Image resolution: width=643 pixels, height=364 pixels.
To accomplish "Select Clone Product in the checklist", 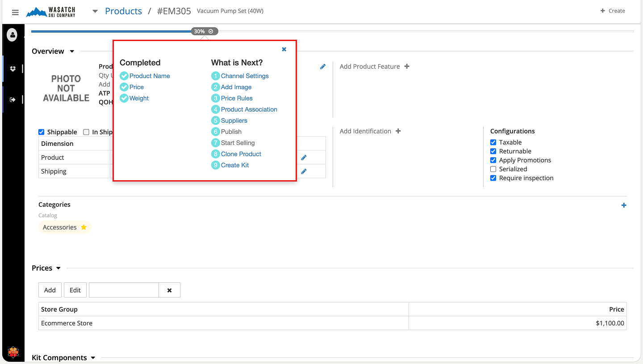I will pyautogui.click(x=241, y=154).
